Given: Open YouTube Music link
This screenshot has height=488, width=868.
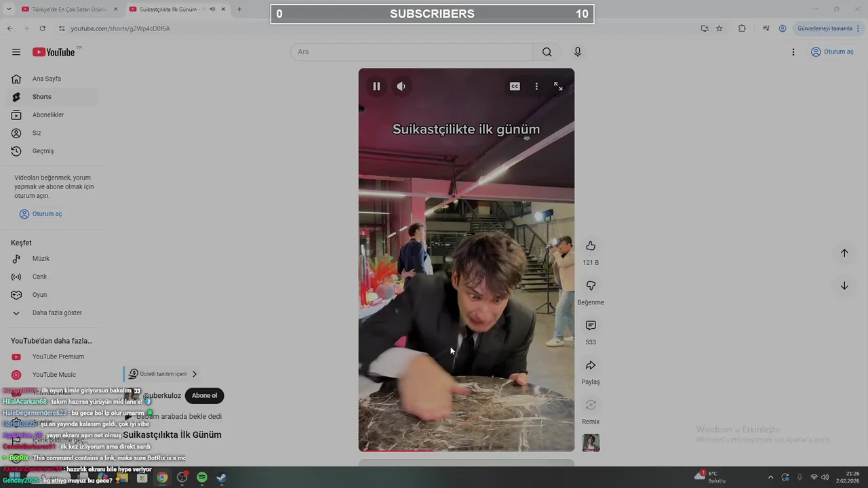Looking at the screenshot, I should tap(52, 375).
